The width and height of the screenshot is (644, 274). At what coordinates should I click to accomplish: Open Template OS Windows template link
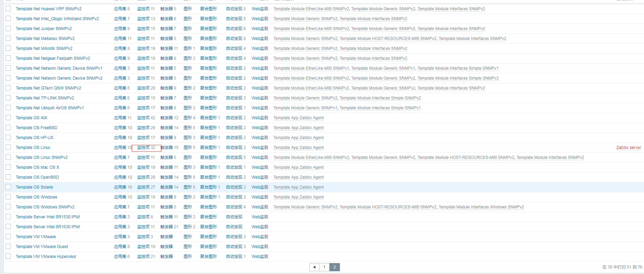(37, 197)
